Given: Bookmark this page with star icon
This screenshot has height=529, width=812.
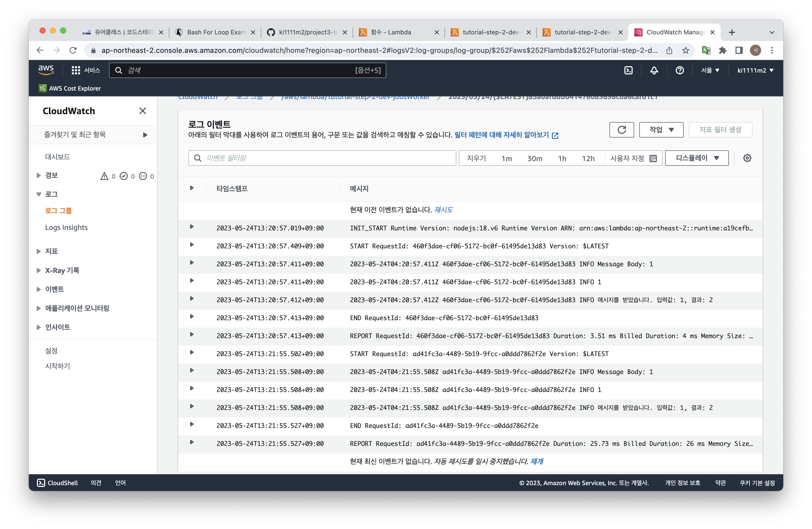Looking at the screenshot, I should (x=685, y=51).
